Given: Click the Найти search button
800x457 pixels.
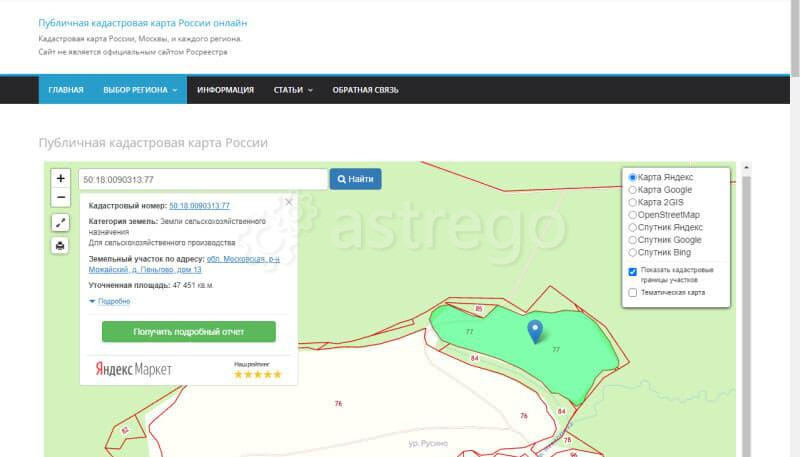Looking at the screenshot, I should [355, 179].
